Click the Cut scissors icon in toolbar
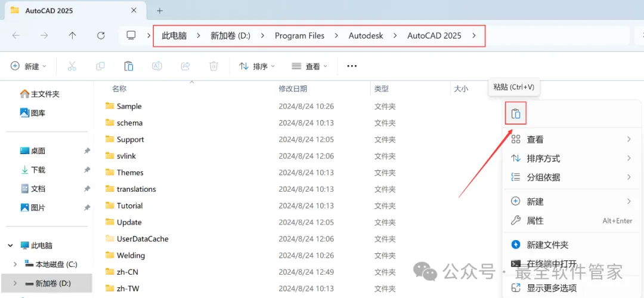 click(72, 66)
